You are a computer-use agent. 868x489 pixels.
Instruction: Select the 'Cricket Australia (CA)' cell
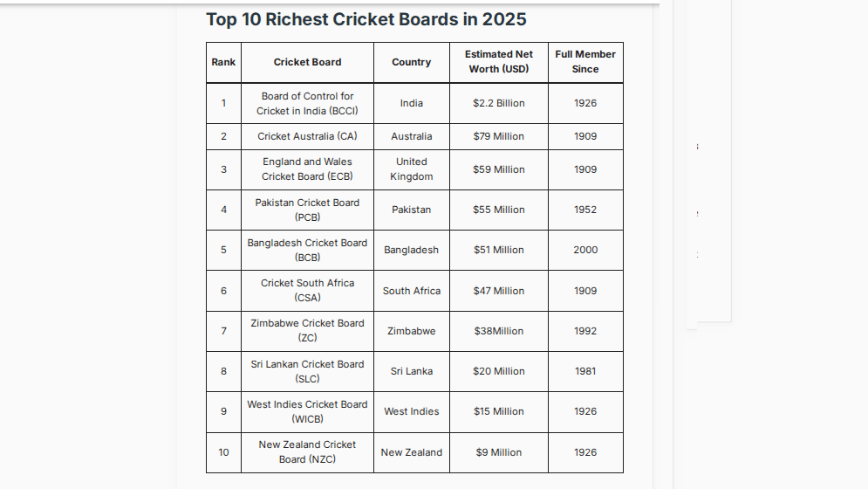tap(307, 136)
